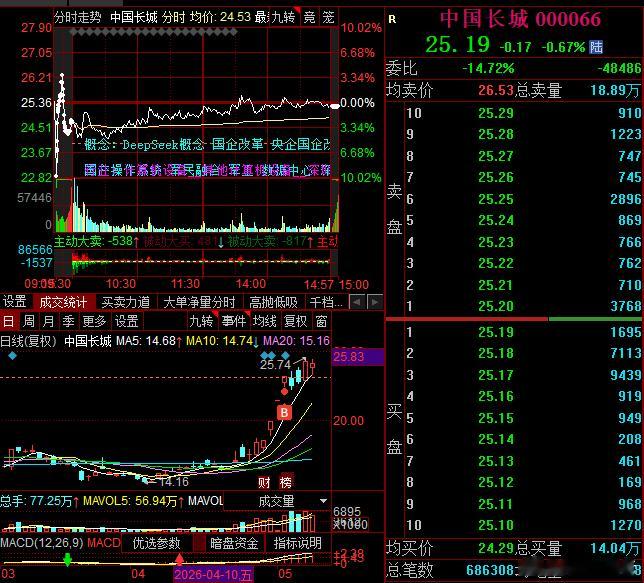The width and height of the screenshot is (644, 583).
Task: Click the 指标说明 button
Action: [298, 543]
